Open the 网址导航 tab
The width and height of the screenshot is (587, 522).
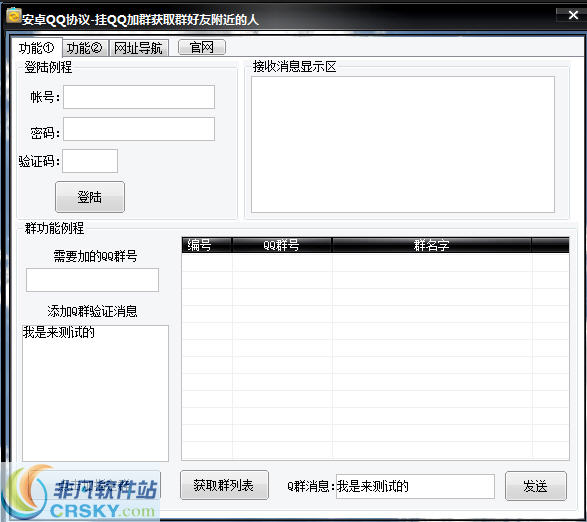click(139, 48)
